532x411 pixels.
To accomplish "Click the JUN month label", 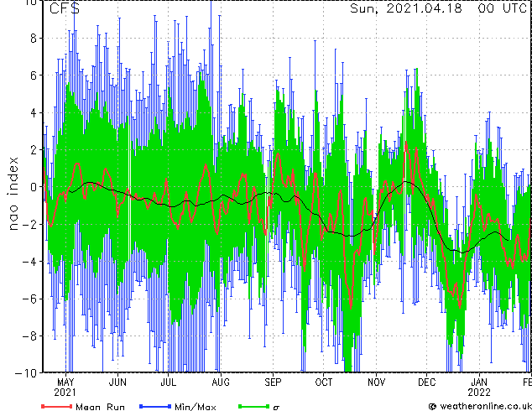I will (117, 382).
